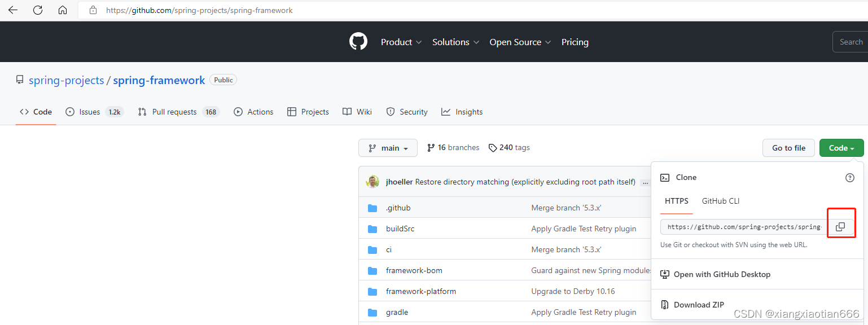
Task: Open the main branch dropdown
Action: click(388, 148)
